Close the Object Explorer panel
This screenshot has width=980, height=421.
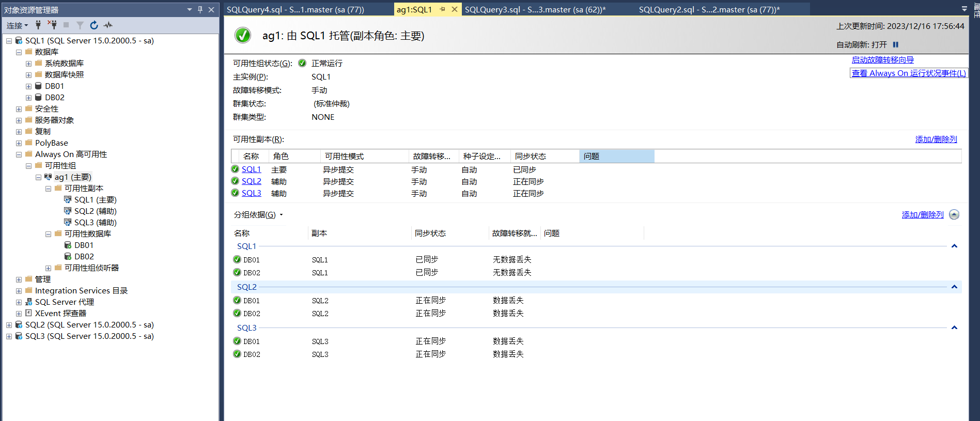pyautogui.click(x=211, y=9)
